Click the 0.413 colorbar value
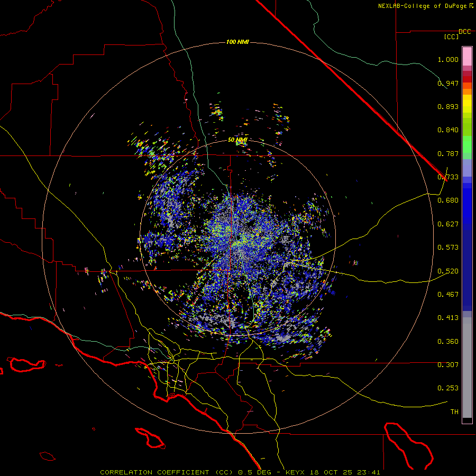 coord(448,318)
